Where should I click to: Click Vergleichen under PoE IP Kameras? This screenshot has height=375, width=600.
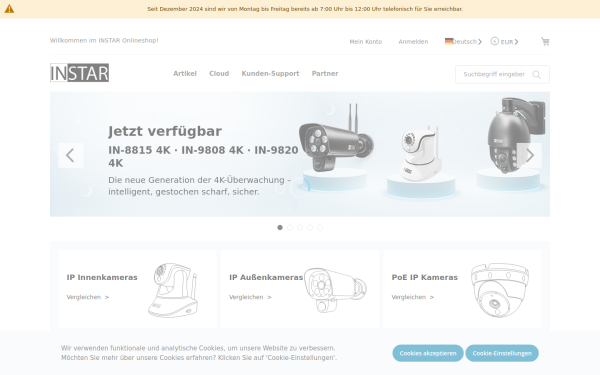click(x=413, y=297)
